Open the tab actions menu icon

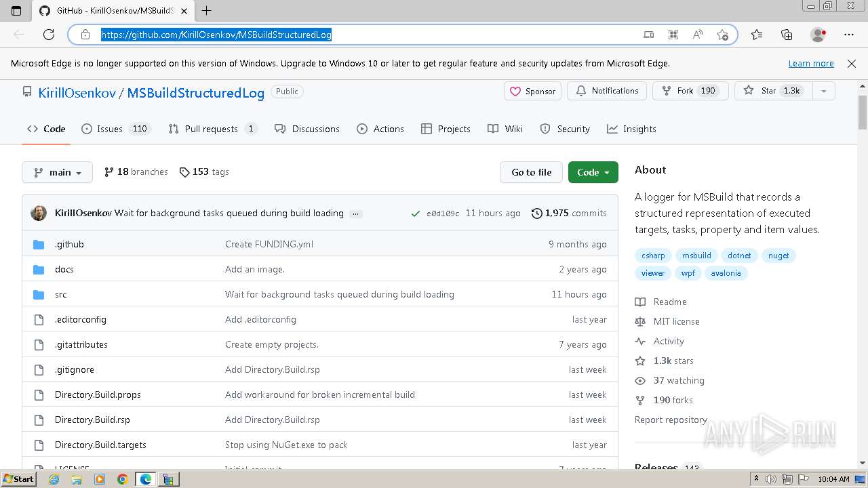coord(17,10)
